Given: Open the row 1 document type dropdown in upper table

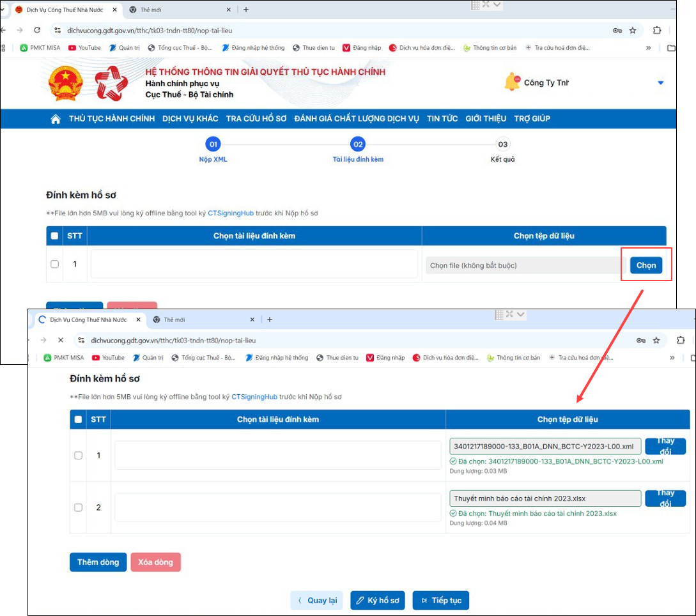Looking at the screenshot, I should (x=254, y=264).
